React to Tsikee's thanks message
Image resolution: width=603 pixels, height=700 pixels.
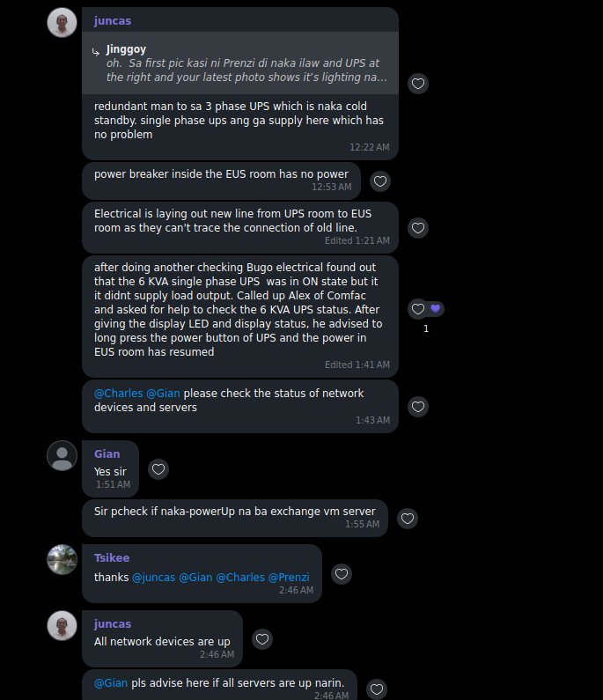tap(342, 574)
